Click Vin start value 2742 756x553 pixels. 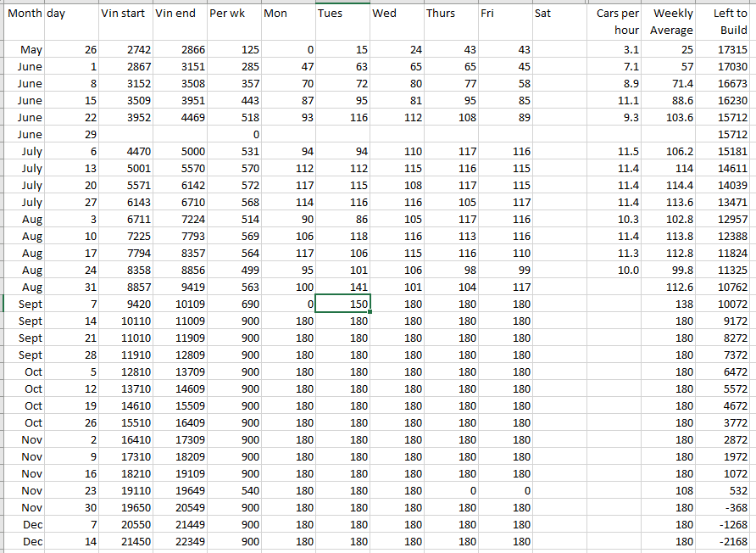point(125,50)
